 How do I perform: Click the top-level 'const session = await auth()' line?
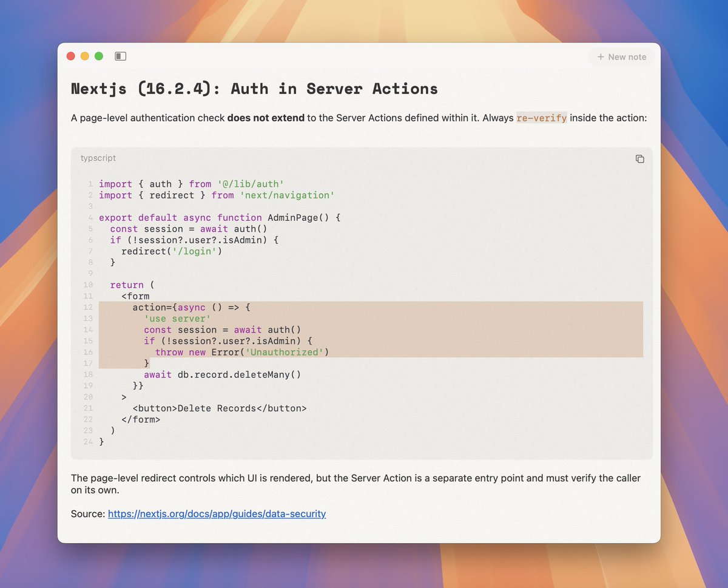coord(189,229)
